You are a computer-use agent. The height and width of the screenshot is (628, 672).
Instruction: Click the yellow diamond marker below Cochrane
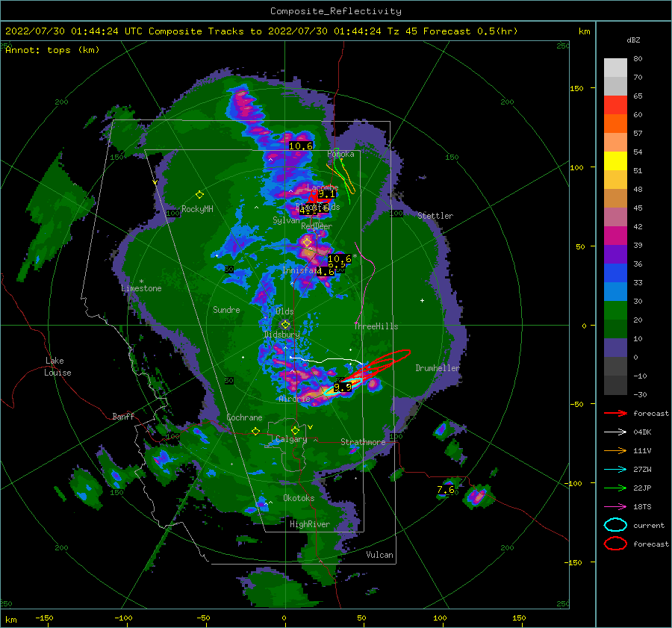tap(256, 431)
